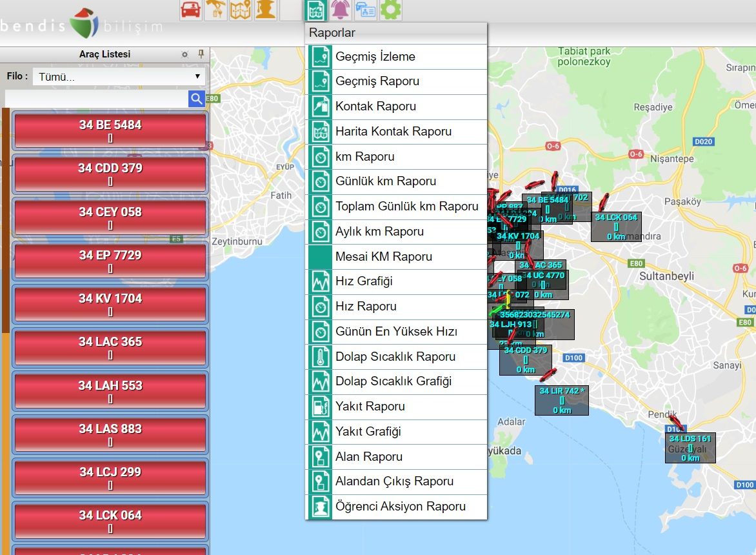Click the vehicle search text field

(96, 99)
